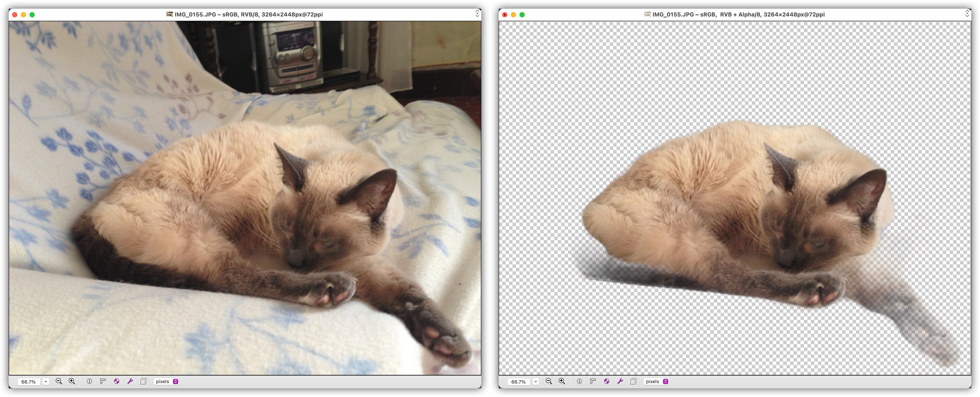Click the 66.7% zoom field in the Alpha/8 window
Image resolution: width=980 pixels, height=397 pixels.
click(519, 381)
